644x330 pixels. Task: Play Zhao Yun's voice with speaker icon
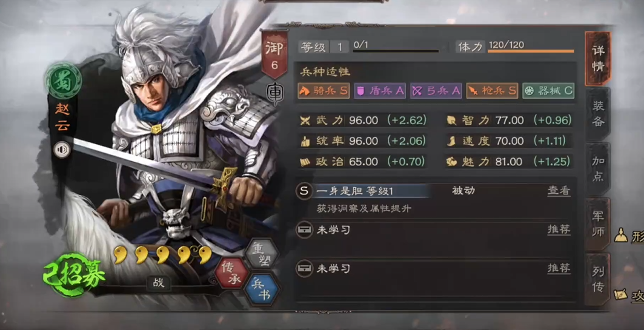pos(62,151)
